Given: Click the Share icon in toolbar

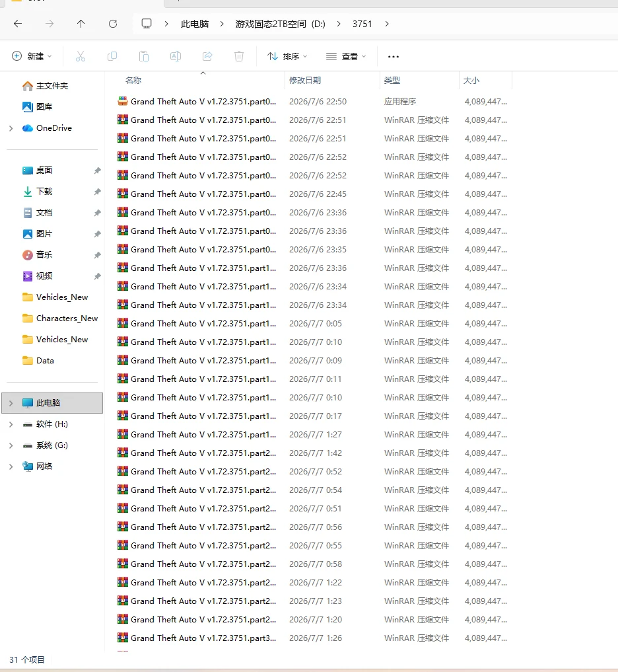Looking at the screenshot, I should pos(207,56).
